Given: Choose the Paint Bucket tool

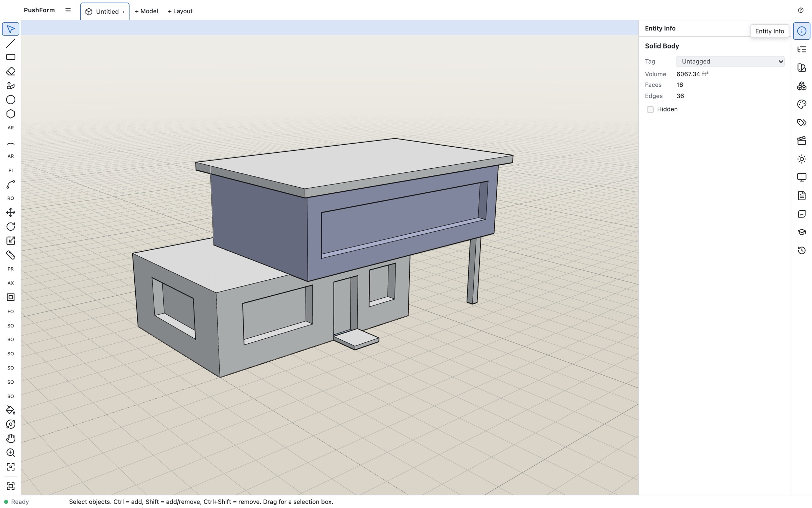Looking at the screenshot, I should 10,410.
